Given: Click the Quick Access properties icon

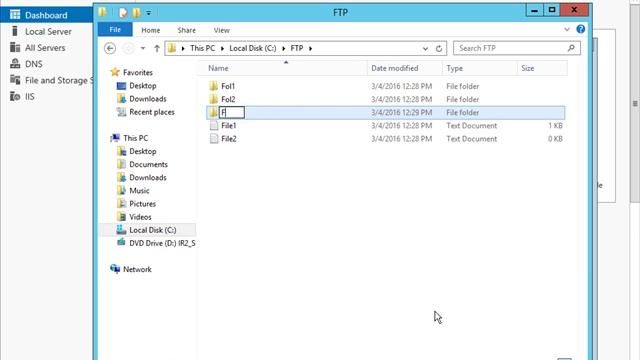Looking at the screenshot, I should tap(123, 13).
